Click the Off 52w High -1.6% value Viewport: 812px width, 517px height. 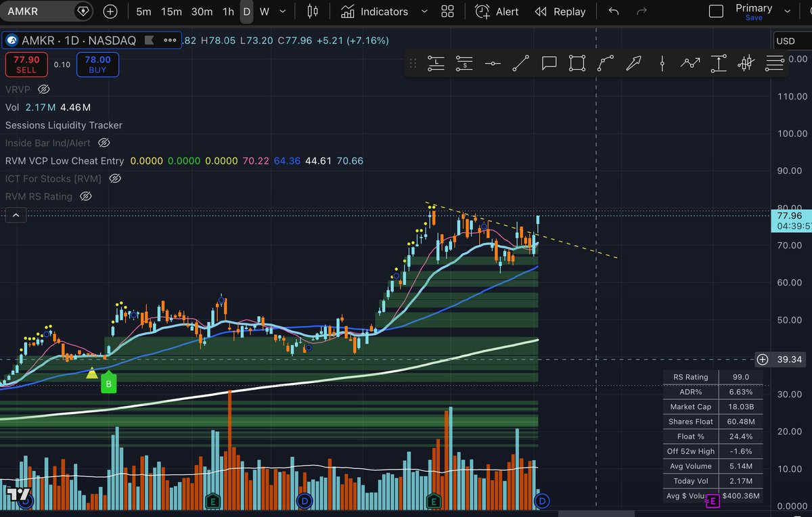[741, 451]
